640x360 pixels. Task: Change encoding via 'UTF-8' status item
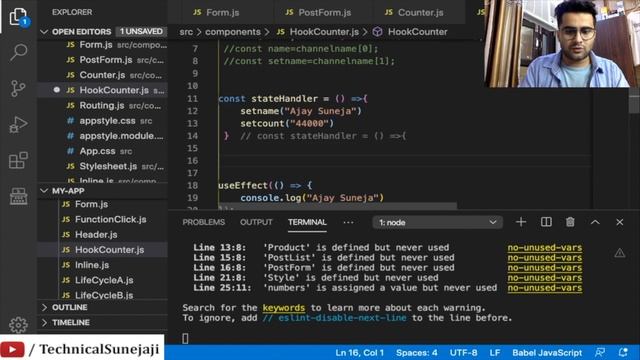click(463, 353)
